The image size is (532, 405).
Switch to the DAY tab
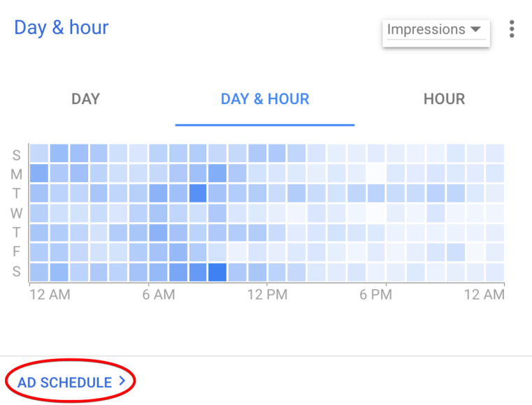coord(85,99)
